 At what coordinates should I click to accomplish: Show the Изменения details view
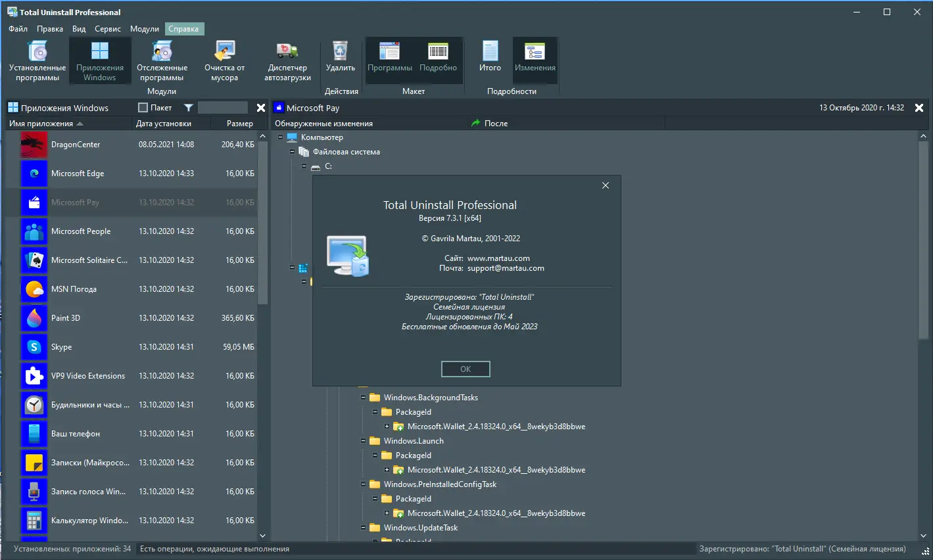[x=535, y=60]
